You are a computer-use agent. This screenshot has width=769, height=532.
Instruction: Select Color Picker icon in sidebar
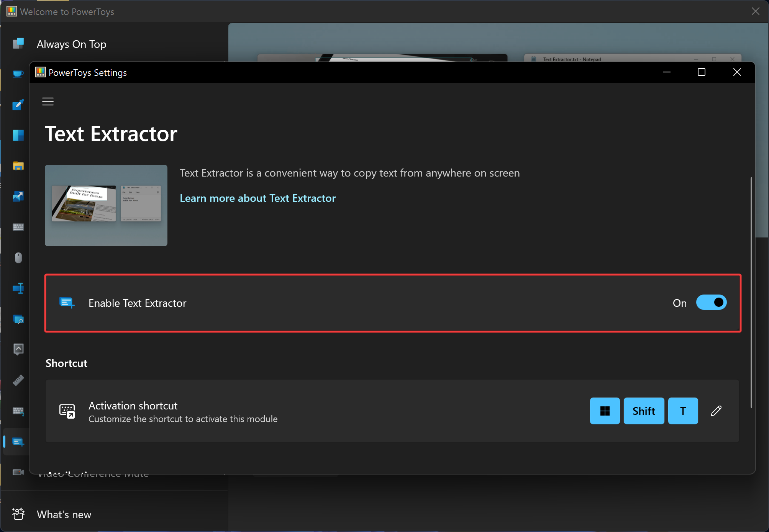(18, 105)
